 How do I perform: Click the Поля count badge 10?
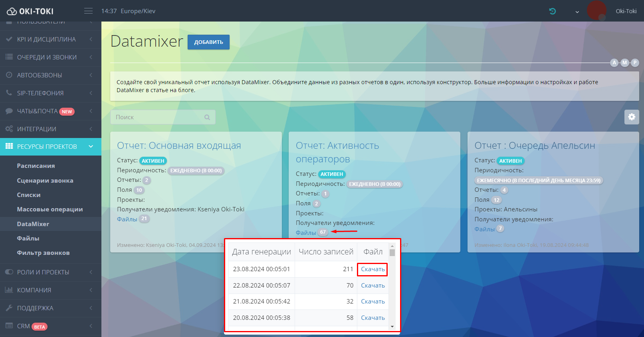coord(139,190)
